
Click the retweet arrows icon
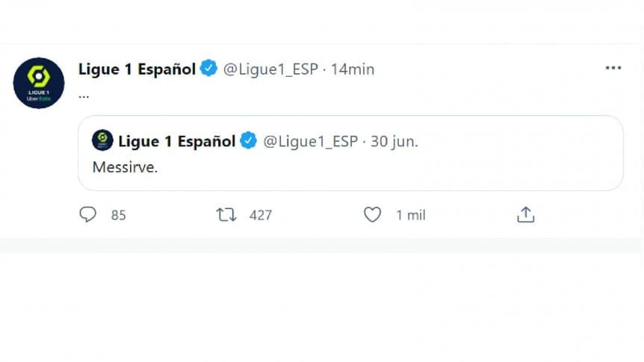click(x=226, y=215)
